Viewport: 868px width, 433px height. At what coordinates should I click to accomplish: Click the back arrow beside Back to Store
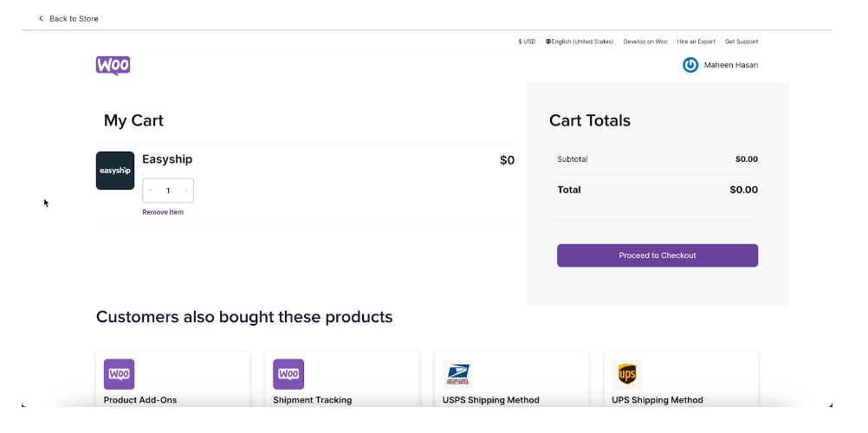click(41, 18)
